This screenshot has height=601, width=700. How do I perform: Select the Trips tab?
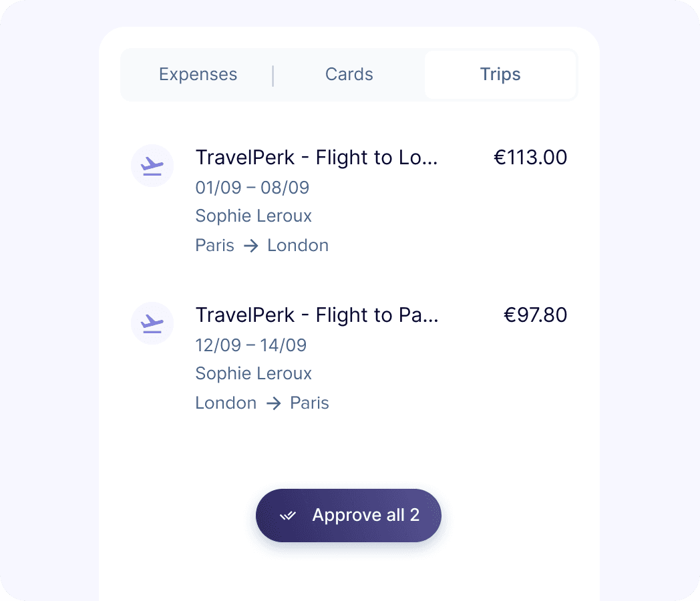click(x=500, y=74)
